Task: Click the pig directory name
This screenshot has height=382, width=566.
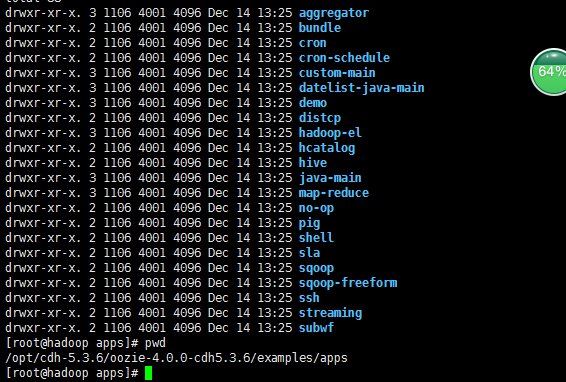Action: tap(309, 223)
